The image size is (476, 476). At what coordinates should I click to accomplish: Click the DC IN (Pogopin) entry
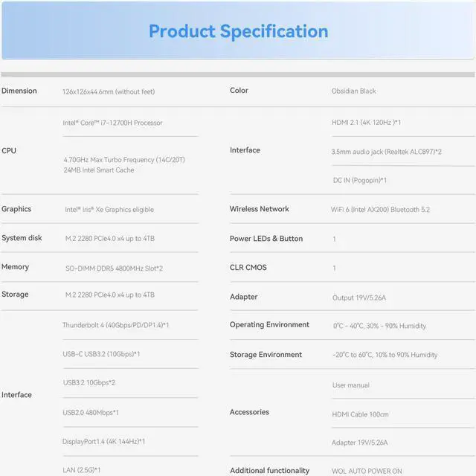(359, 181)
